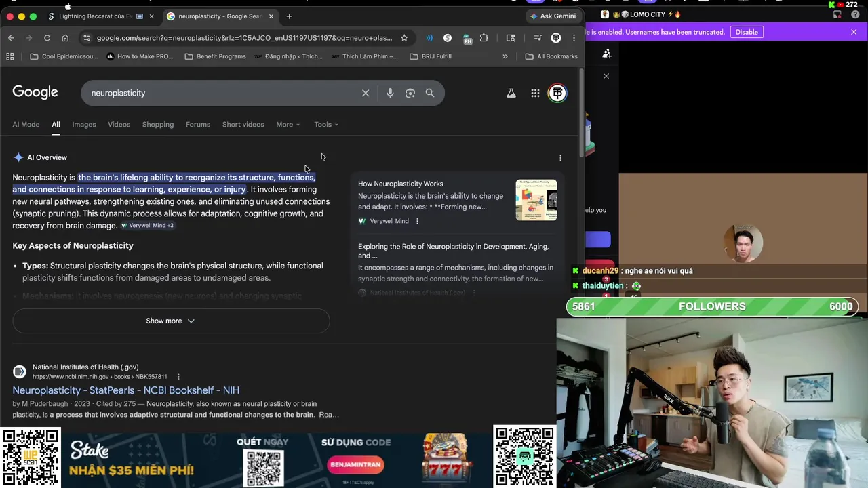Image resolution: width=868 pixels, height=488 pixels.
Task: Expand the AI Overview with Show more
Action: [x=171, y=321]
